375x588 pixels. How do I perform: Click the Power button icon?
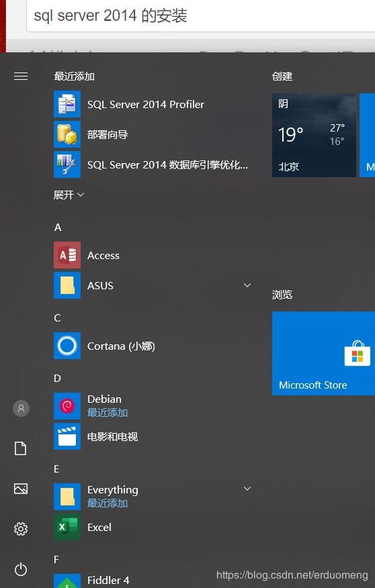21,569
